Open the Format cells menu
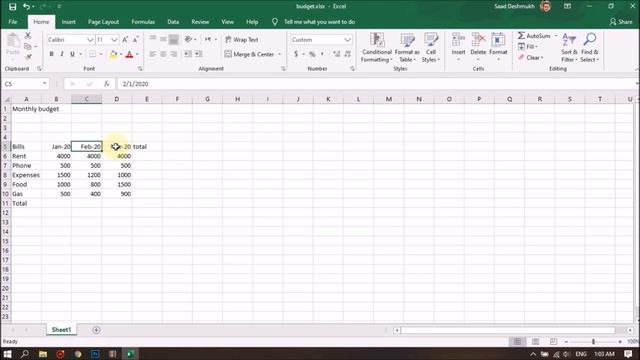Image resolution: width=640 pixels, height=360 pixels. [498, 47]
